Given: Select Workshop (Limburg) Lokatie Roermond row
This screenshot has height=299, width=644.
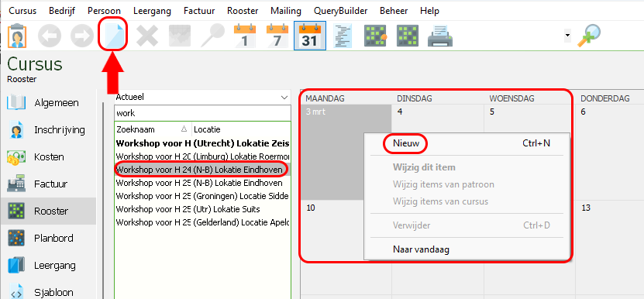Looking at the screenshot, I should [x=202, y=156].
